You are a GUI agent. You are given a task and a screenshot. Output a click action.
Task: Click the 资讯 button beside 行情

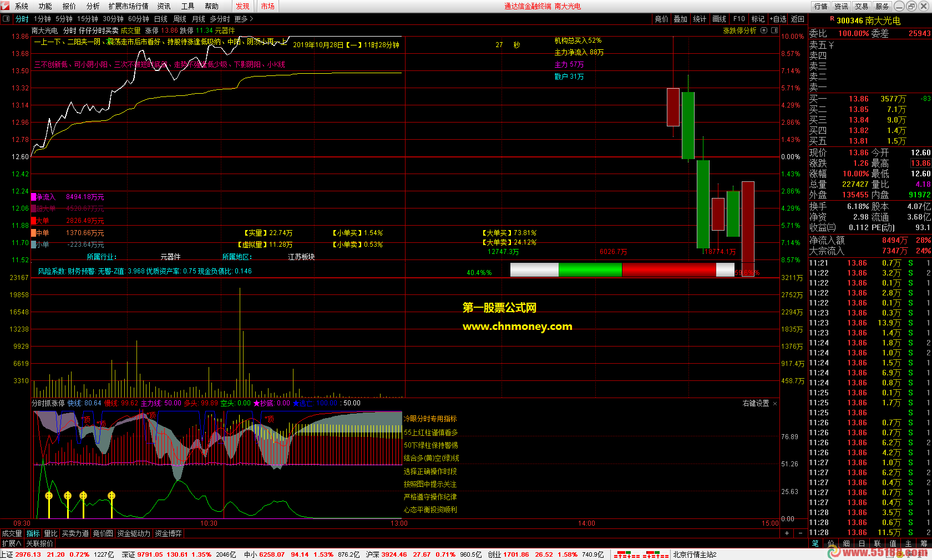pos(842,6)
